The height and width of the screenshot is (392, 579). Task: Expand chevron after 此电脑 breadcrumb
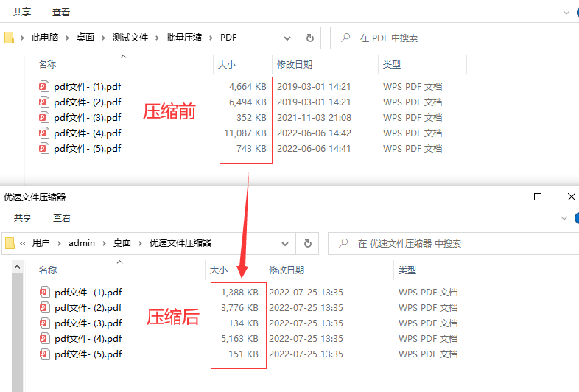67,38
